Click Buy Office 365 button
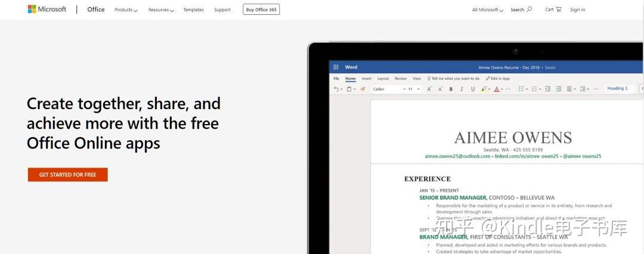 pyautogui.click(x=261, y=10)
